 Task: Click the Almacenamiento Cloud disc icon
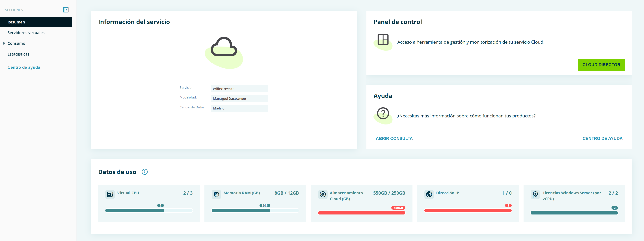click(x=323, y=194)
